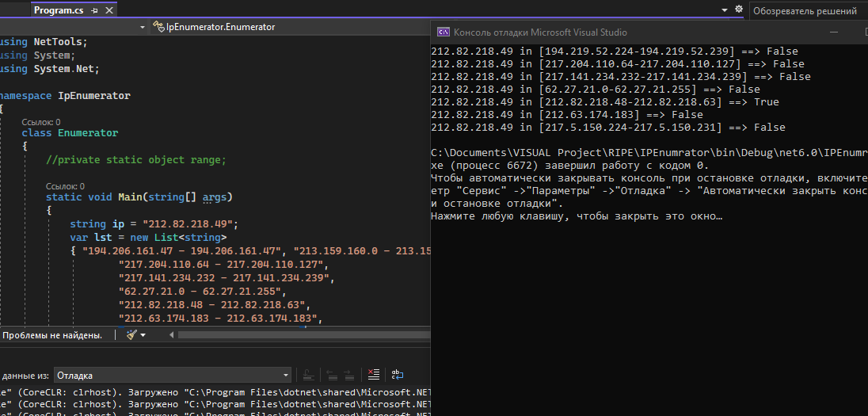Open the code cleanup broom icon

click(131, 335)
